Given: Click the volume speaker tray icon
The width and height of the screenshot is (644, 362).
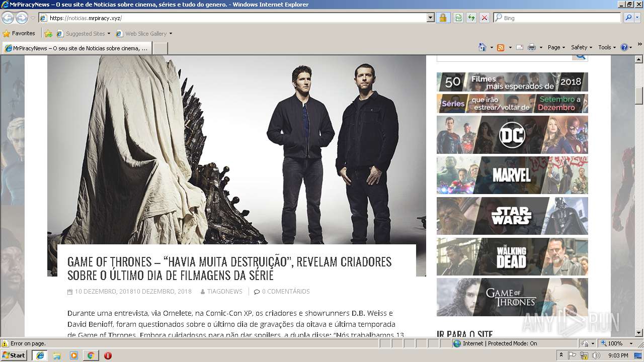Looking at the screenshot, I should click(596, 355).
